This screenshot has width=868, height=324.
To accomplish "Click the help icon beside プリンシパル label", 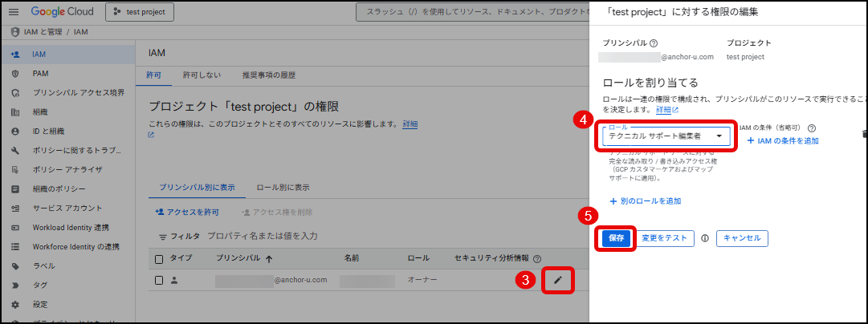I will coord(654,43).
